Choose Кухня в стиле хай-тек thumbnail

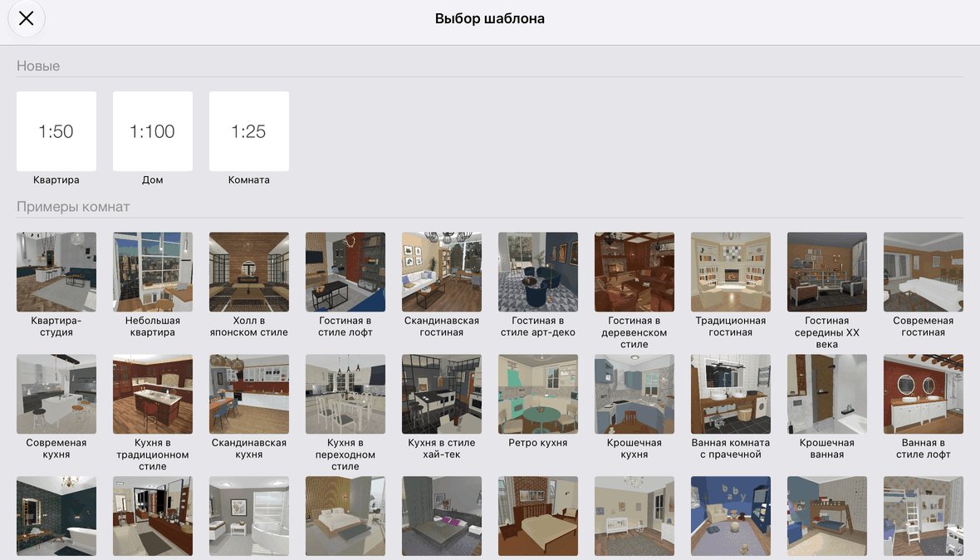click(x=441, y=394)
